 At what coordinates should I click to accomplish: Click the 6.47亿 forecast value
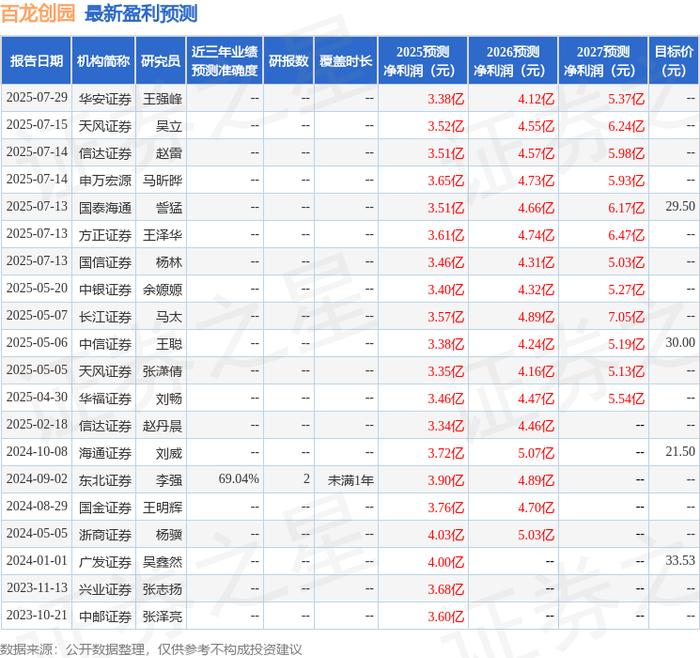coord(626,235)
